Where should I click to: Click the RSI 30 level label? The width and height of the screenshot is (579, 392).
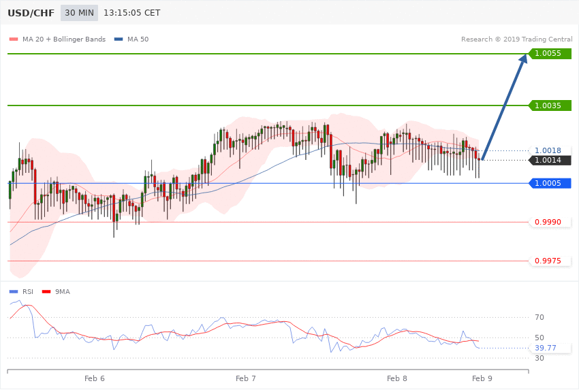pos(539,358)
